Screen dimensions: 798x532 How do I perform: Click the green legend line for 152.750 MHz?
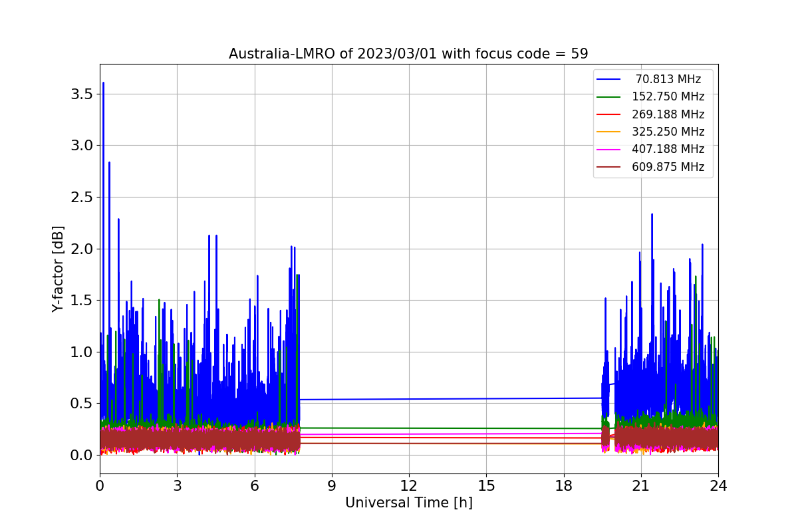pos(609,97)
